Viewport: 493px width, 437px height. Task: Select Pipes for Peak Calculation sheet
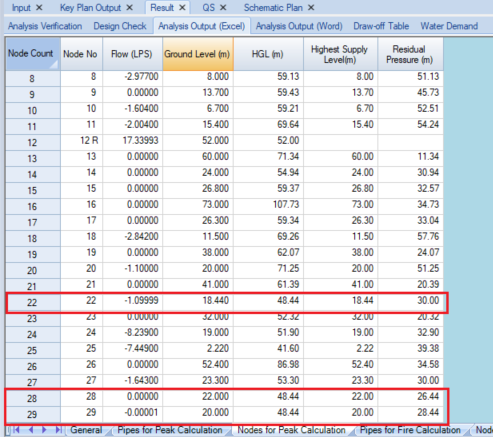(170, 430)
